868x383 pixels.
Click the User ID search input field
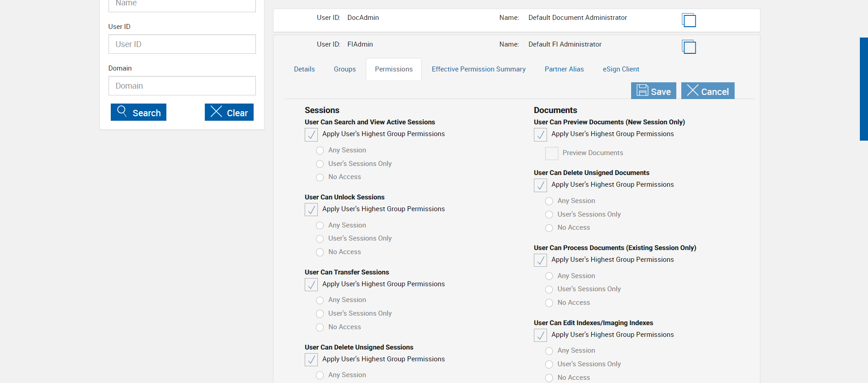182,44
